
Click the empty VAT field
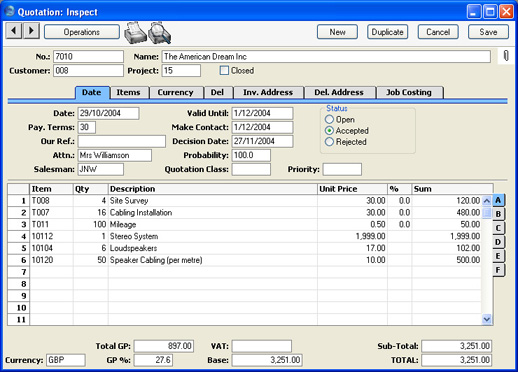click(x=262, y=346)
